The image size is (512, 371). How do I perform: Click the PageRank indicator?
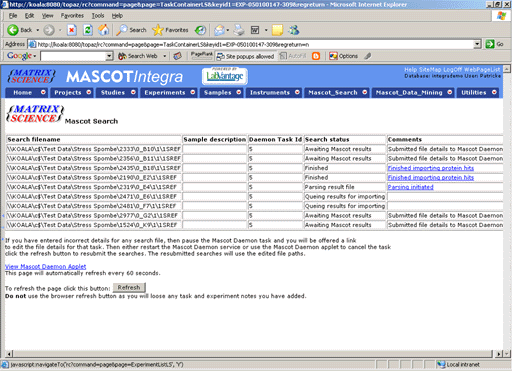[201, 55]
